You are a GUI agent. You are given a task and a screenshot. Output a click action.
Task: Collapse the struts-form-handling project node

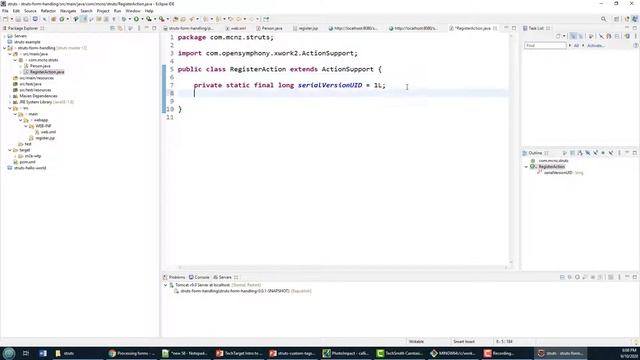[x=4, y=48]
